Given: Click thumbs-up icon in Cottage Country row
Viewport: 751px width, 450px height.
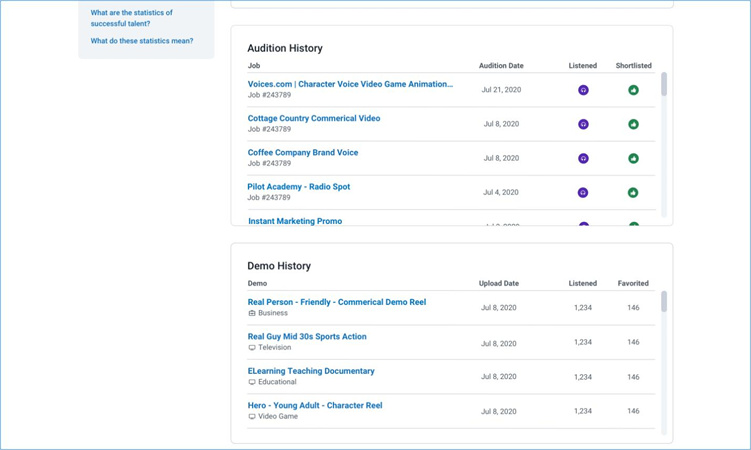Looking at the screenshot, I should click(633, 124).
